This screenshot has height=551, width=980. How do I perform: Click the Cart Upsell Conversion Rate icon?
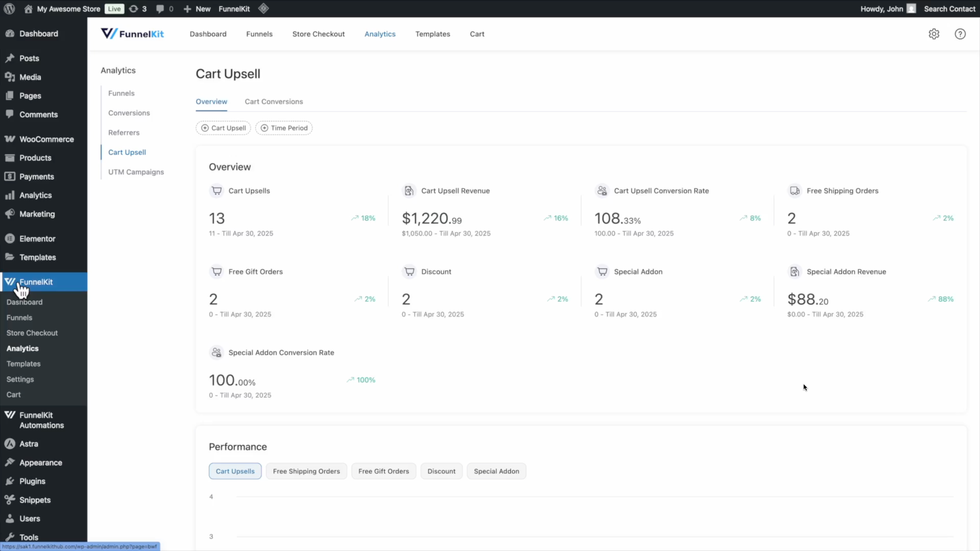[x=602, y=190]
